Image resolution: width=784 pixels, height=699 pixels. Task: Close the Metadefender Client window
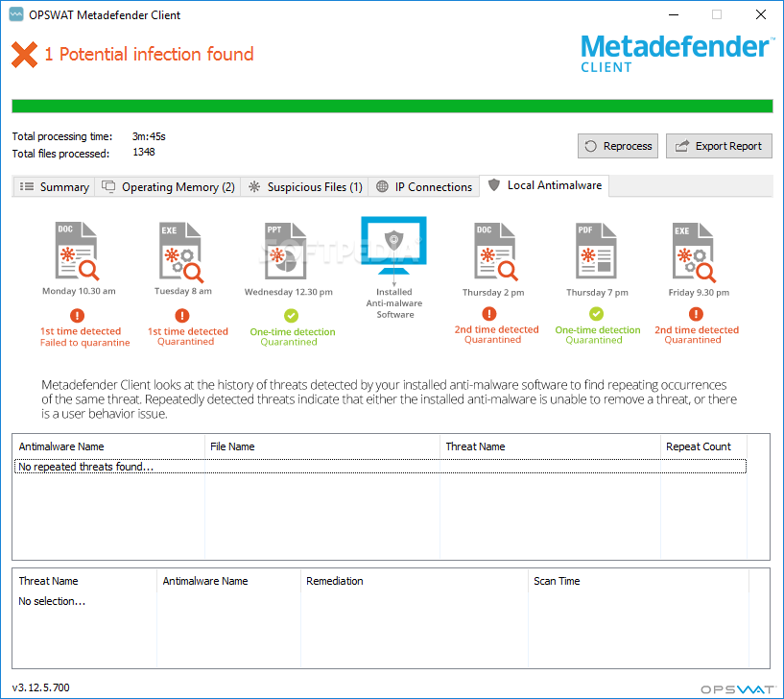pos(761,14)
